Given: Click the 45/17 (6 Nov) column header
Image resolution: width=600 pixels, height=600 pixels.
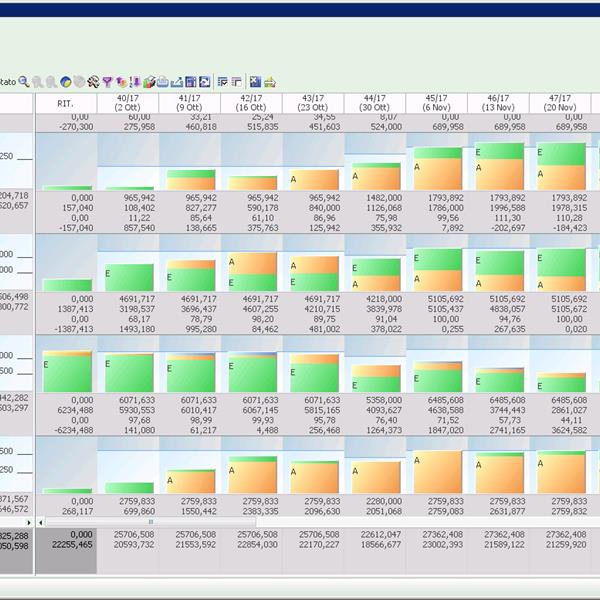Looking at the screenshot, I should 436,103.
